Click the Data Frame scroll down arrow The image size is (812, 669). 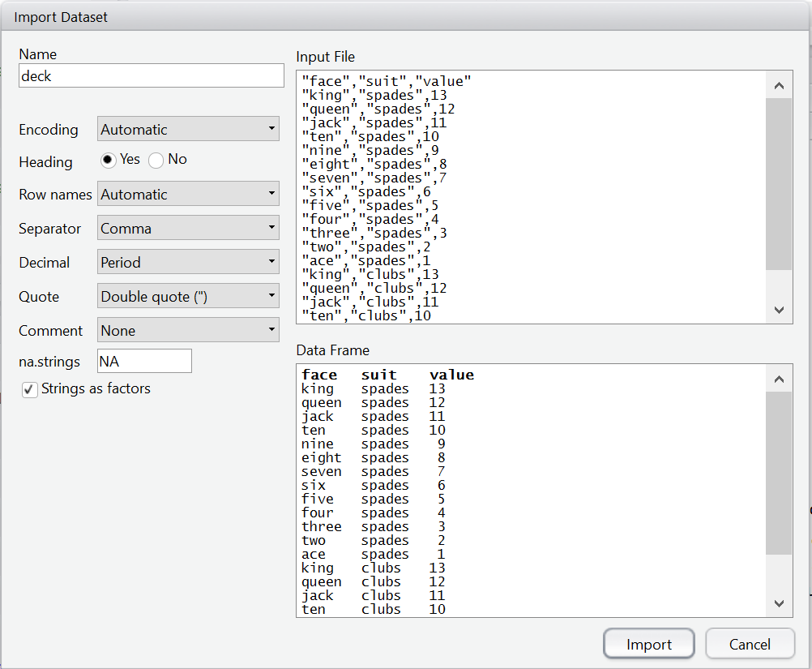[x=778, y=603]
